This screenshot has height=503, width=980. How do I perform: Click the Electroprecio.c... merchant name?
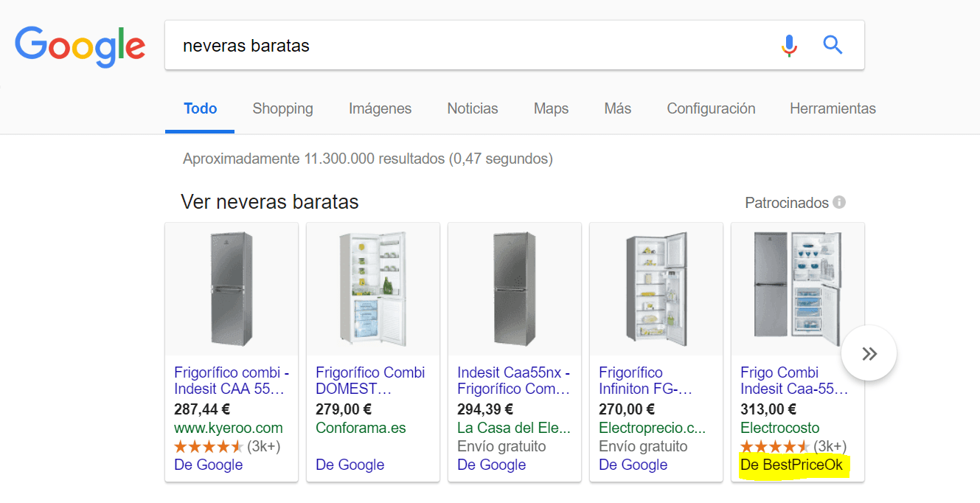click(652, 428)
